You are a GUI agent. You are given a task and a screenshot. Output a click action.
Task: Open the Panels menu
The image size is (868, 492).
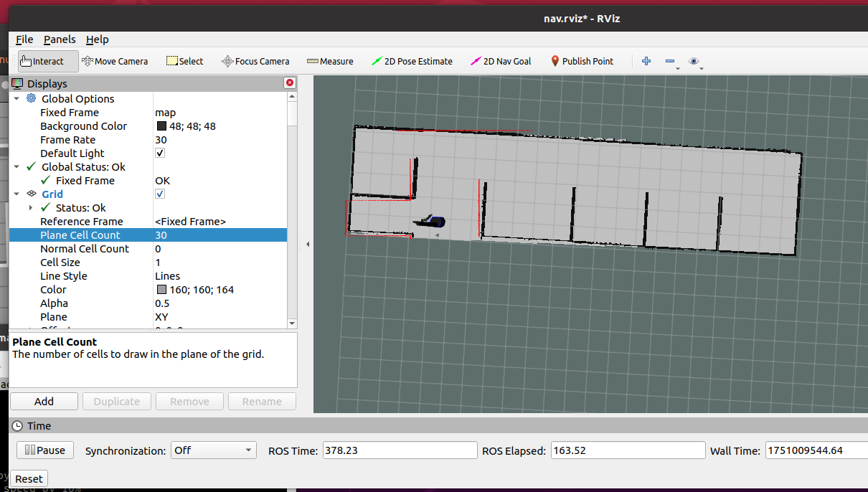pos(60,39)
